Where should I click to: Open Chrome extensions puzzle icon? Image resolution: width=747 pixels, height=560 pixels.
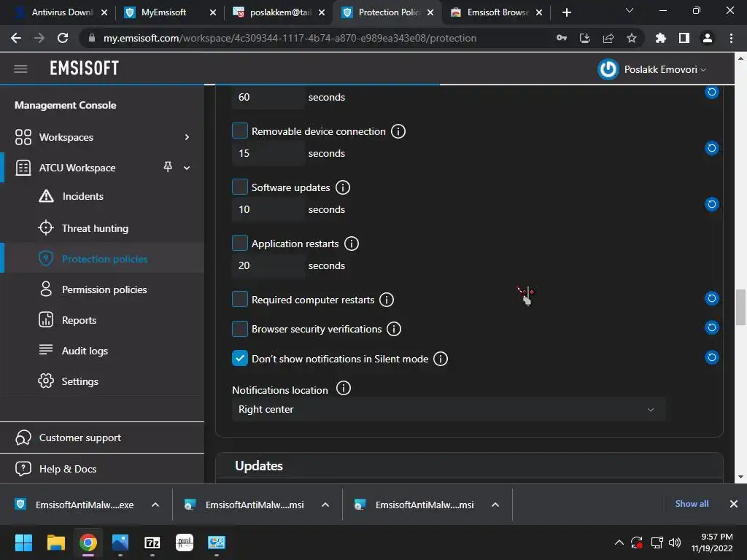tap(660, 38)
